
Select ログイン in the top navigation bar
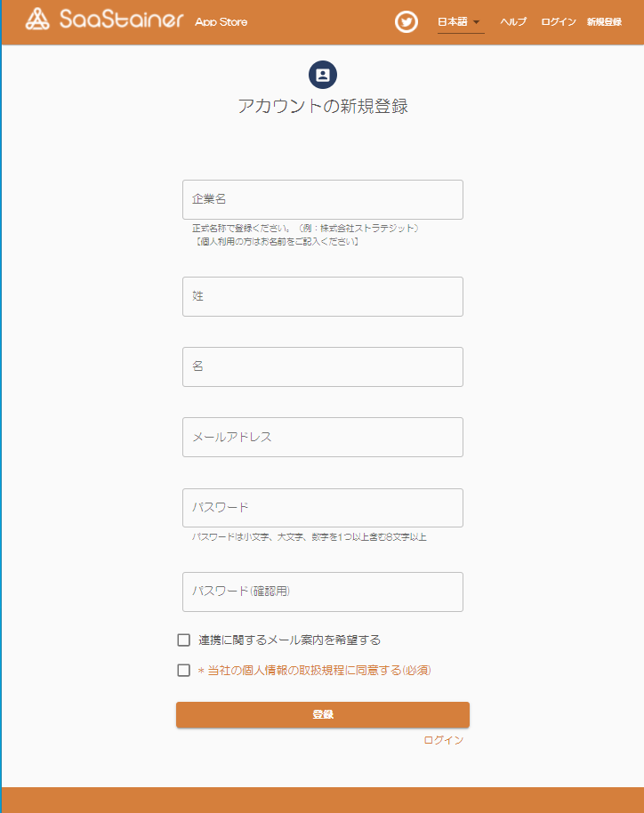coord(560,21)
